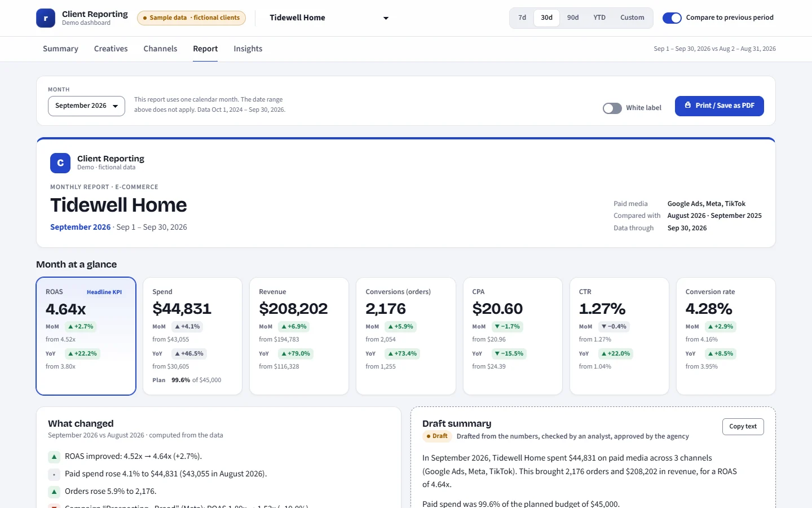Click the Spend MoM +4.1% badge
The height and width of the screenshot is (508, 812).
[x=187, y=327]
